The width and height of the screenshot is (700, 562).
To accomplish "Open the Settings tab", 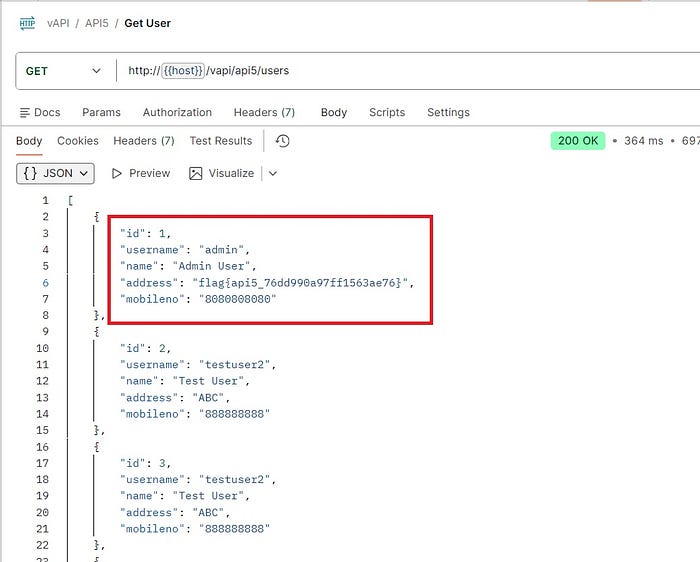I will point(448,112).
